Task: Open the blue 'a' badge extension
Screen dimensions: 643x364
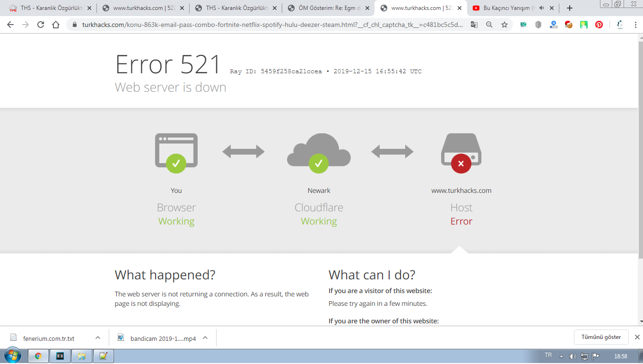Action: [553, 25]
